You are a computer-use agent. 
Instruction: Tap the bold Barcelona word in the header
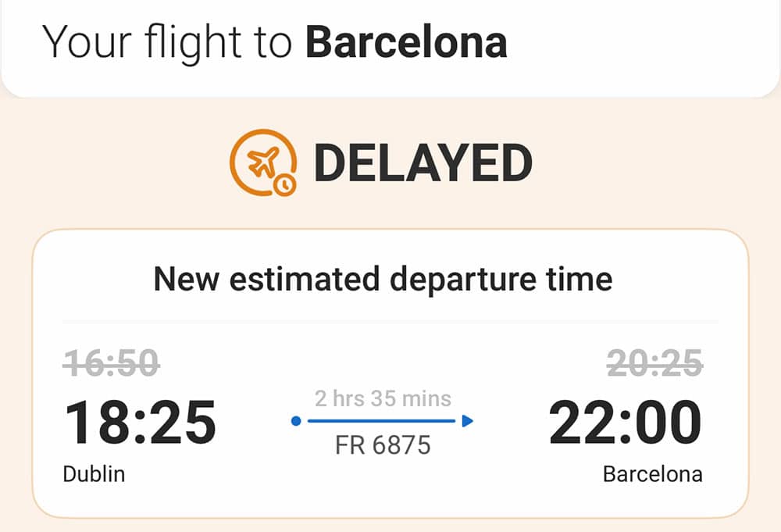tap(406, 42)
